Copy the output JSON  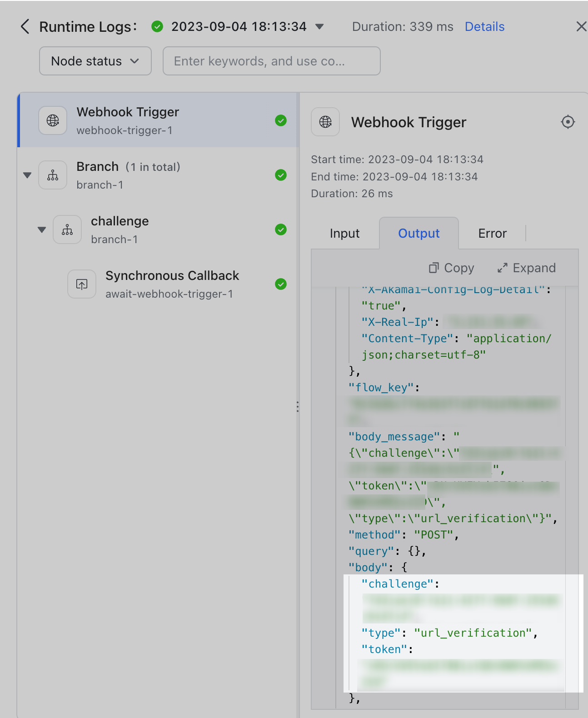(452, 268)
